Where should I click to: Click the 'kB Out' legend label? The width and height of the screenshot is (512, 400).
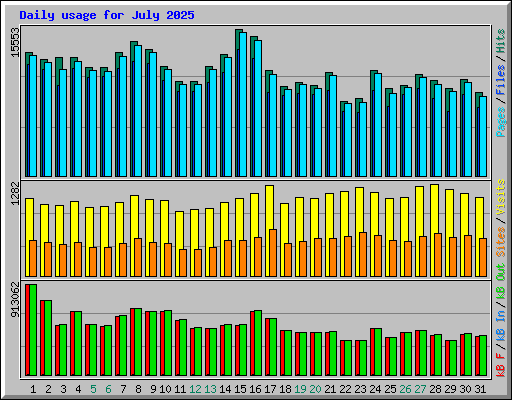501,282
